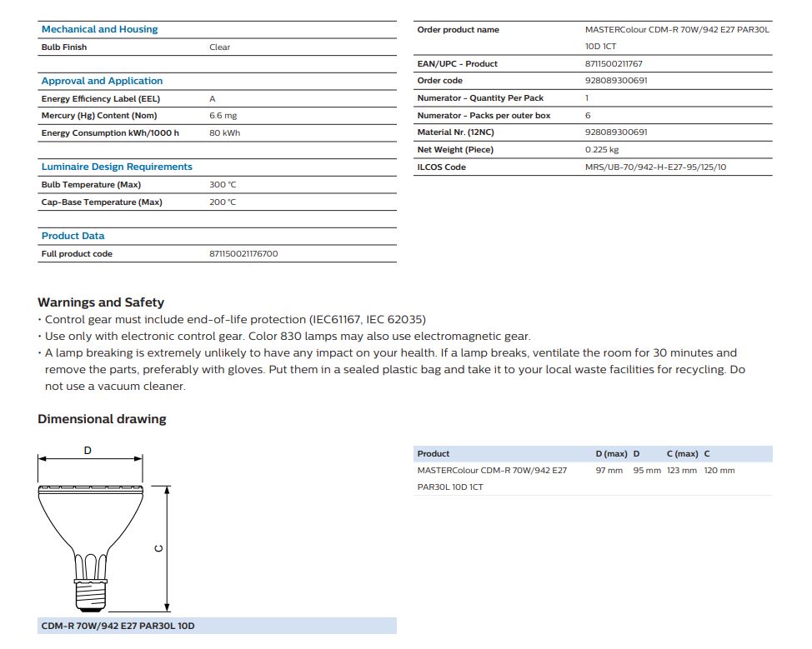Select the '300 °C' value

coord(223,185)
